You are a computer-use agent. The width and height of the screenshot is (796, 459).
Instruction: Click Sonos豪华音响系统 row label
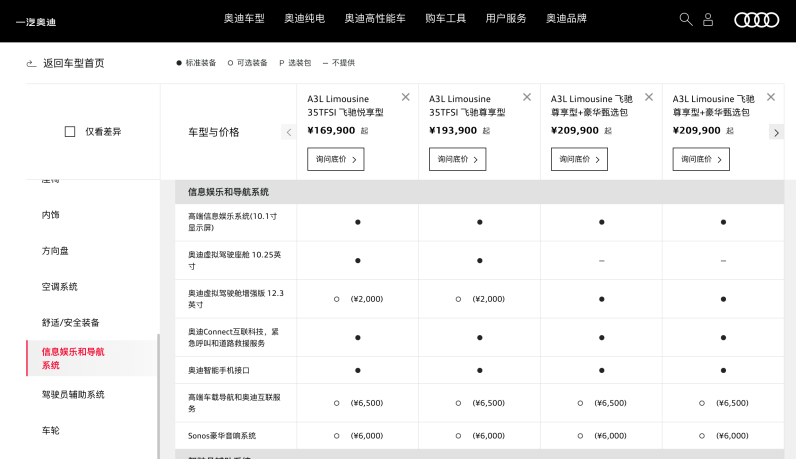[222, 436]
